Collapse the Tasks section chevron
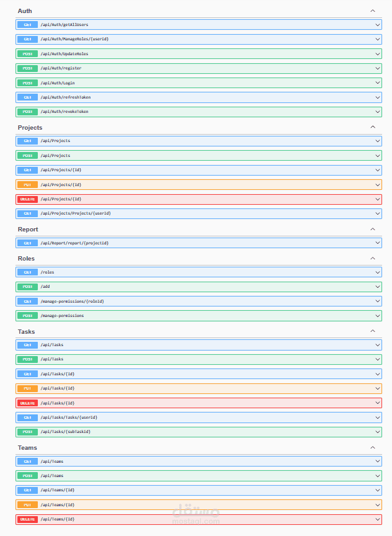 click(x=373, y=331)
